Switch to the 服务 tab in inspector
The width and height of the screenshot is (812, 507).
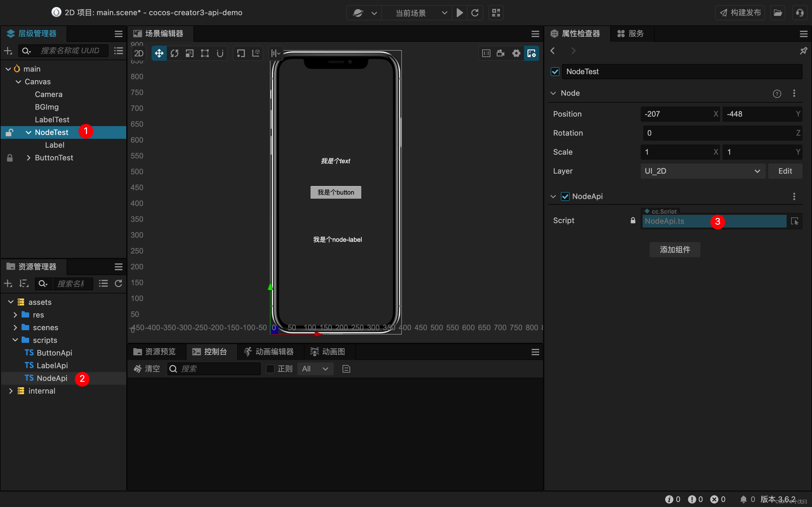coord(632,34)
